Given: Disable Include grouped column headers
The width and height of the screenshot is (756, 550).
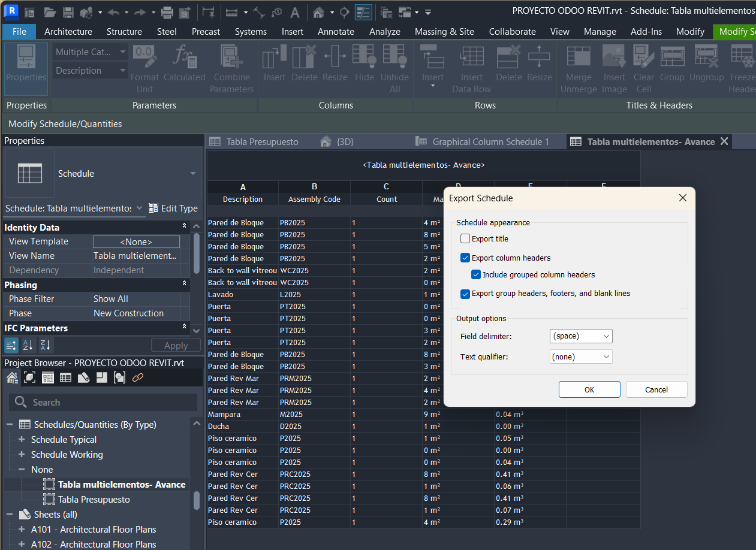Looking at the screenshot, I should click(475, 274).
